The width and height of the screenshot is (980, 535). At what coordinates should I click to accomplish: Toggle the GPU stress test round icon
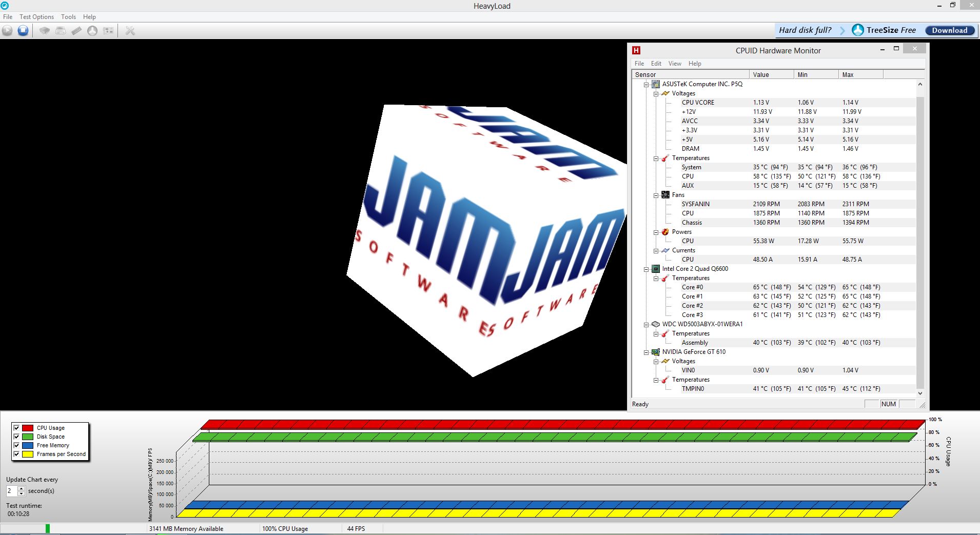pos(92,31)
